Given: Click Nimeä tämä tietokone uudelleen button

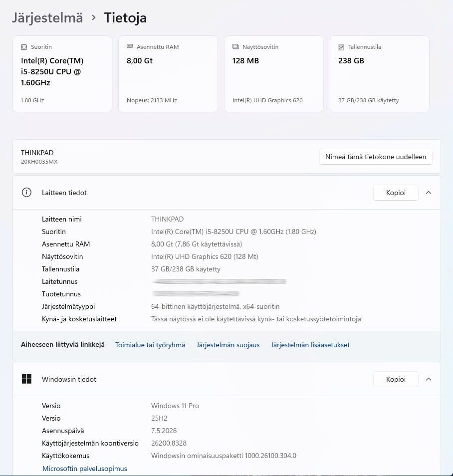Looking at the screenshot, I should tap(376, 157).
